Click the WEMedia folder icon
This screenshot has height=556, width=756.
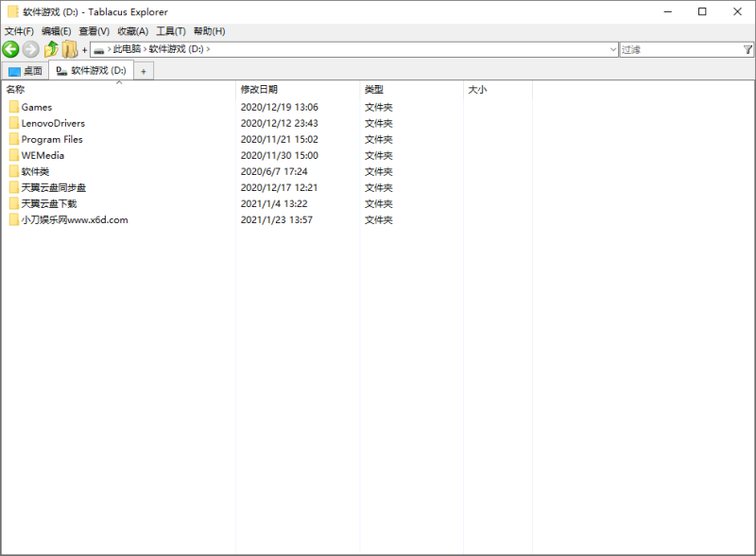tap(14, 155)
